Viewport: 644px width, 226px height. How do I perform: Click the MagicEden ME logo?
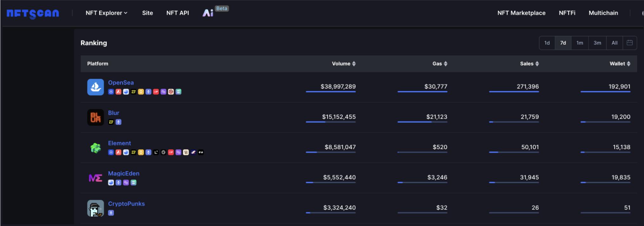point(95,178)
